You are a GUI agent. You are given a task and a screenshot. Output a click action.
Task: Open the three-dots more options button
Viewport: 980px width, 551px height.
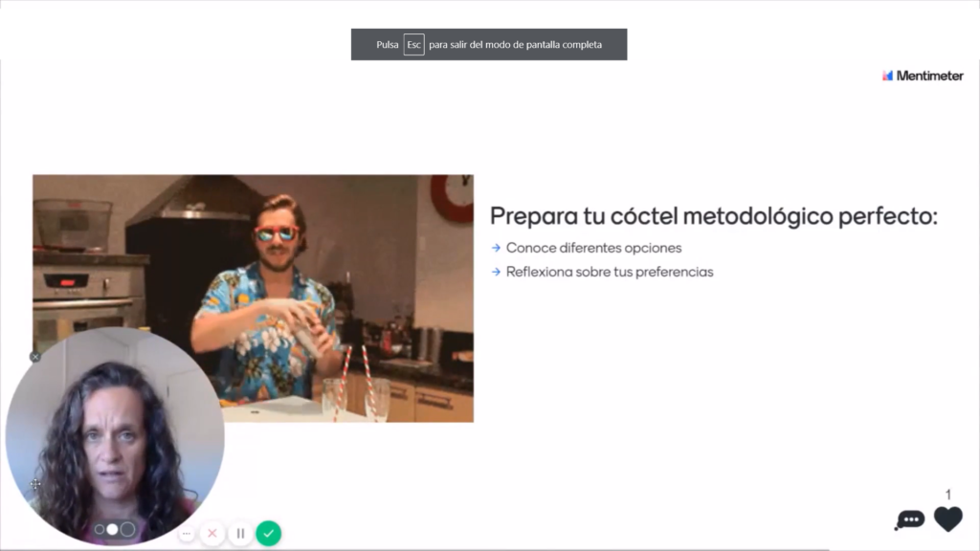coord(186,533)
